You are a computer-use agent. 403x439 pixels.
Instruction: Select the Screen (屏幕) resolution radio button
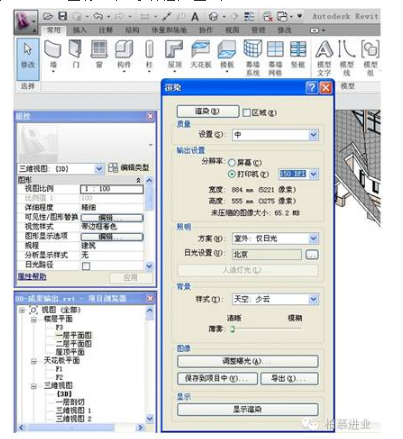tap(232, 163)
